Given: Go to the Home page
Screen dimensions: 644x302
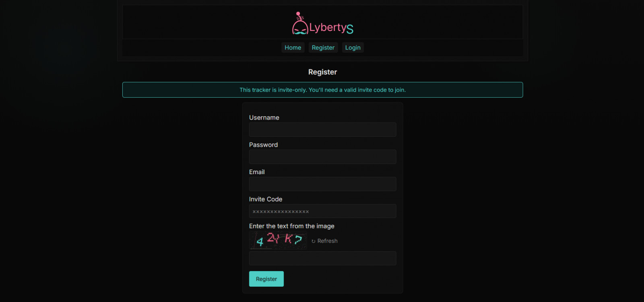Looking at the screenshot, I should pyautogui.click(x=293, y=47).
